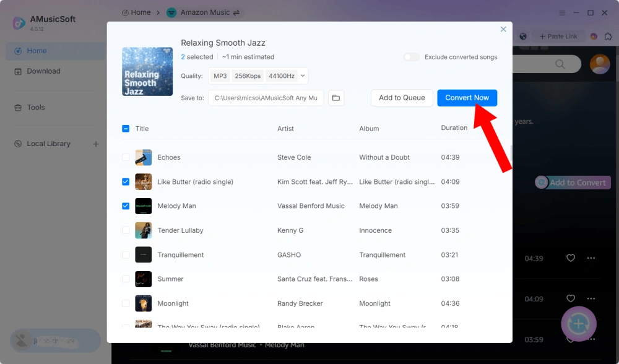Click the Save to path field
This screenshot has width=619, height=364.
click(x=266, y=98)
